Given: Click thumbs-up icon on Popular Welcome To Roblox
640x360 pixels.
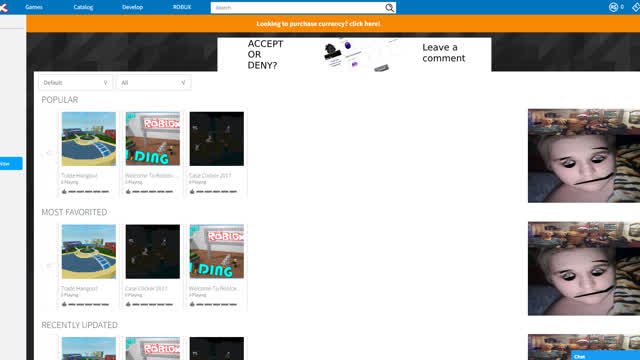Looking at the screenshot, I should pyautogui.click(x=128, y=191).
